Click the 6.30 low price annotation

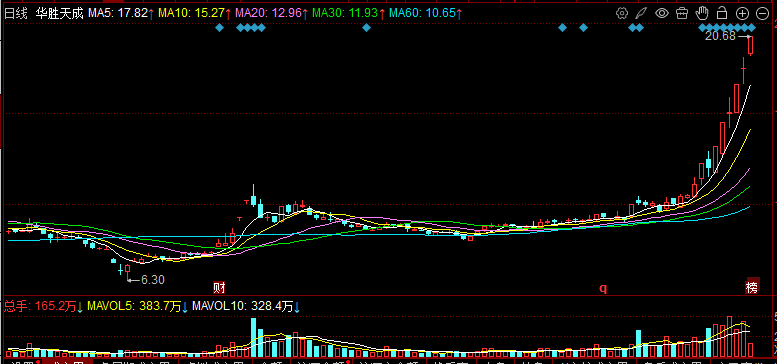(153, 280)
